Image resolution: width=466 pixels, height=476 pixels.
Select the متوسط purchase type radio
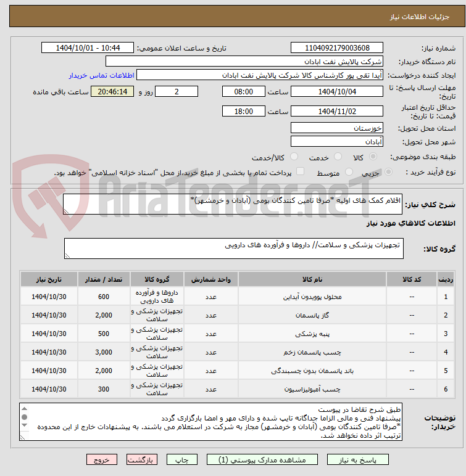349,172
